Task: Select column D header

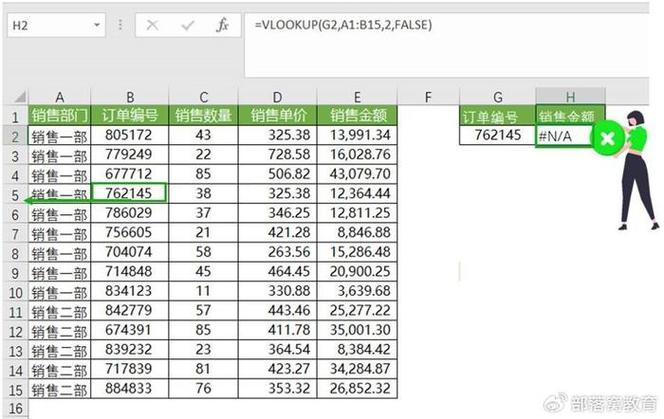Action: (277, 97)
